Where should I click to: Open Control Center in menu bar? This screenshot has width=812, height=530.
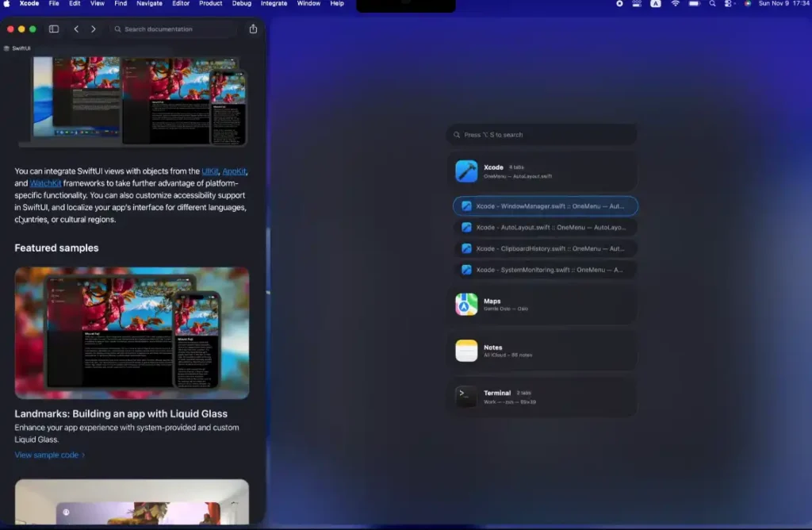coord(730,4)
